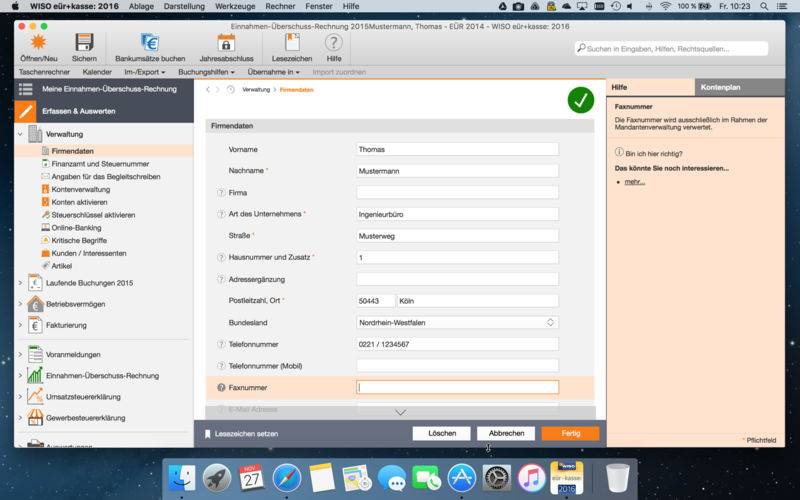This screenshot has height=500, width=800.
Task: Open System Preferences in the Dock
Action: (x=496, y=478)
